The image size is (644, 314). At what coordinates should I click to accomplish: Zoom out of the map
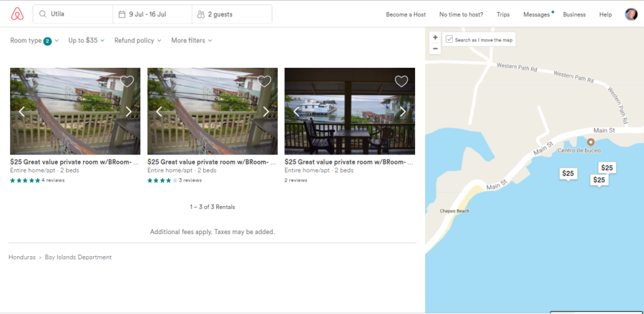point(435,48)
